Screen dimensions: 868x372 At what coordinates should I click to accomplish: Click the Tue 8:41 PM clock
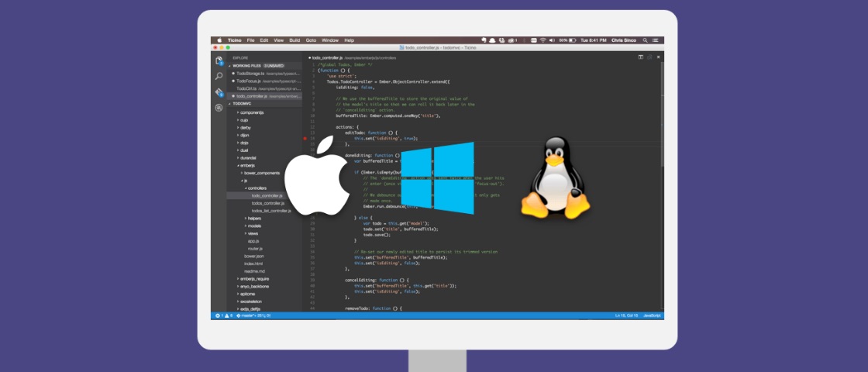(594, 40)
